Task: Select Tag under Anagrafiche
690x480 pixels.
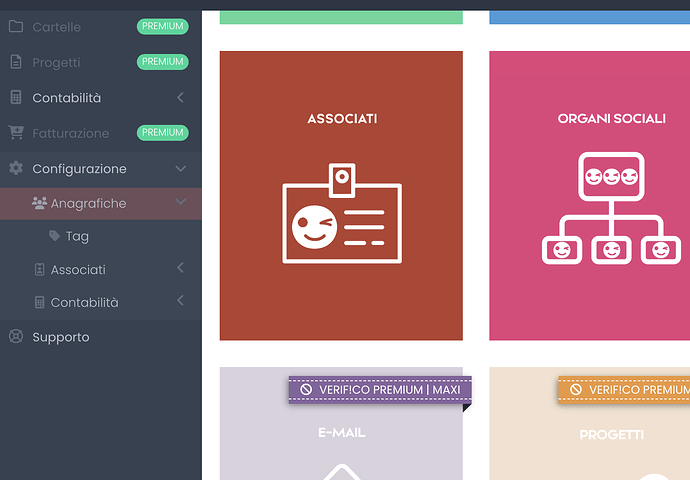Action: (x=77, y=237)
